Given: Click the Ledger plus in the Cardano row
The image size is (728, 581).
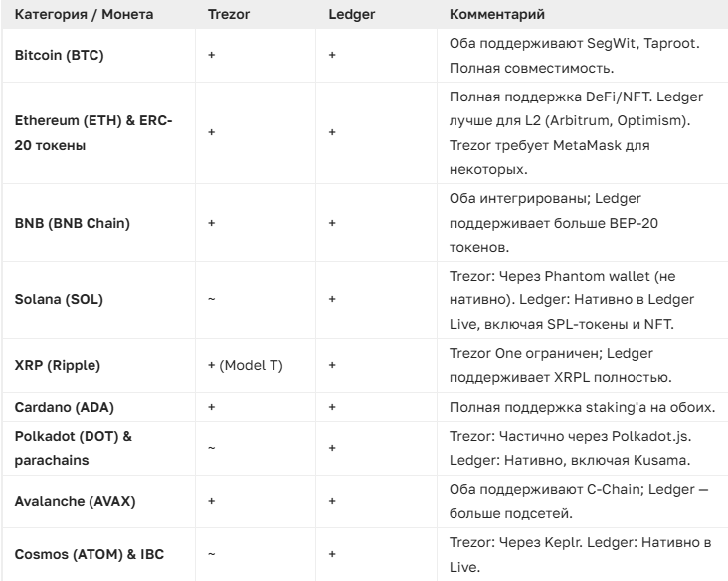Looking at the screenshot, I should click(331, 407).
